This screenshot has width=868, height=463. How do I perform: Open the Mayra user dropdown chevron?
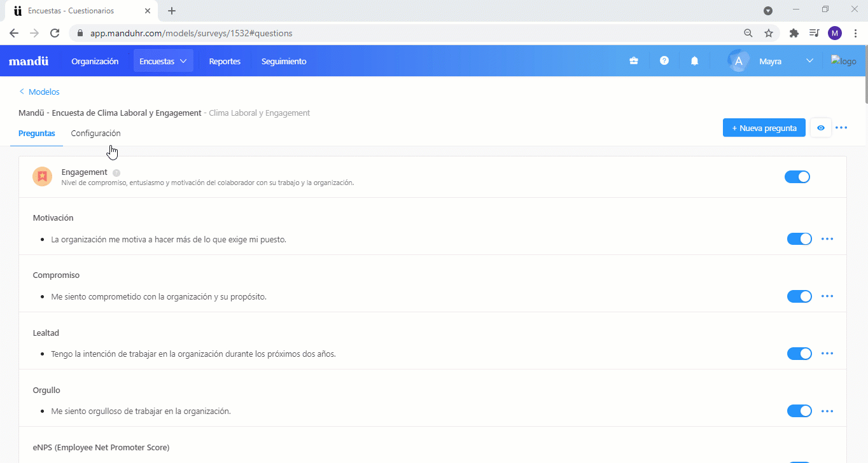tap(809, 61)
